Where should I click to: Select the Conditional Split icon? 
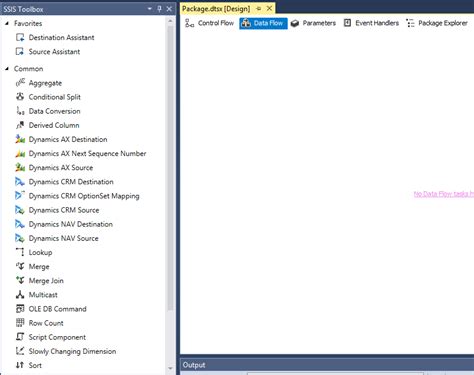tap(20, 97)
